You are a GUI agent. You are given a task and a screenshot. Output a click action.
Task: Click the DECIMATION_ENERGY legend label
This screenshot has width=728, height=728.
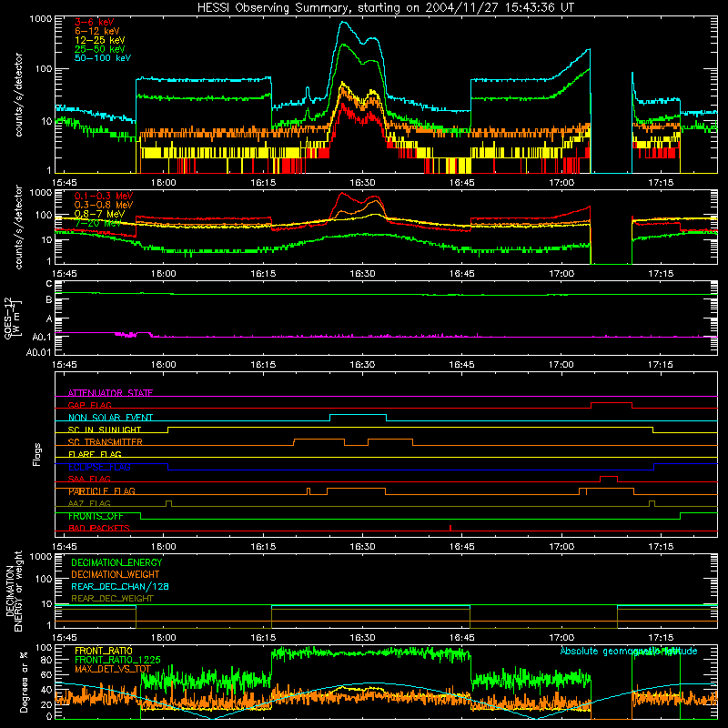click(x=116, y=562)
